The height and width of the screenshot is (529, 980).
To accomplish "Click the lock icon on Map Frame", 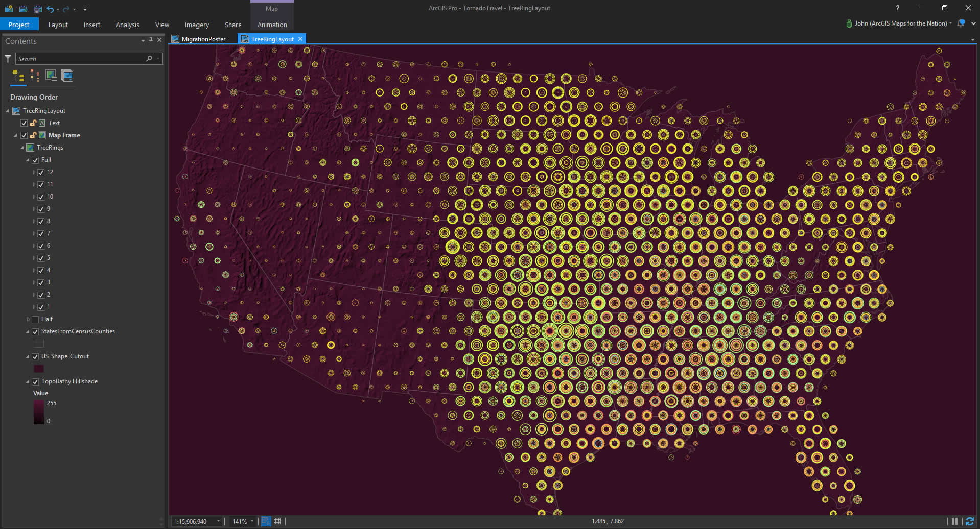I will [33, 135].
